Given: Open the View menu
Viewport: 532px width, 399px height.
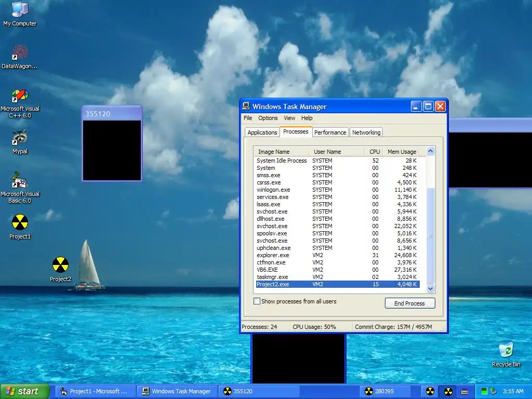Looking at the screenshot, I should click(289, 118).
